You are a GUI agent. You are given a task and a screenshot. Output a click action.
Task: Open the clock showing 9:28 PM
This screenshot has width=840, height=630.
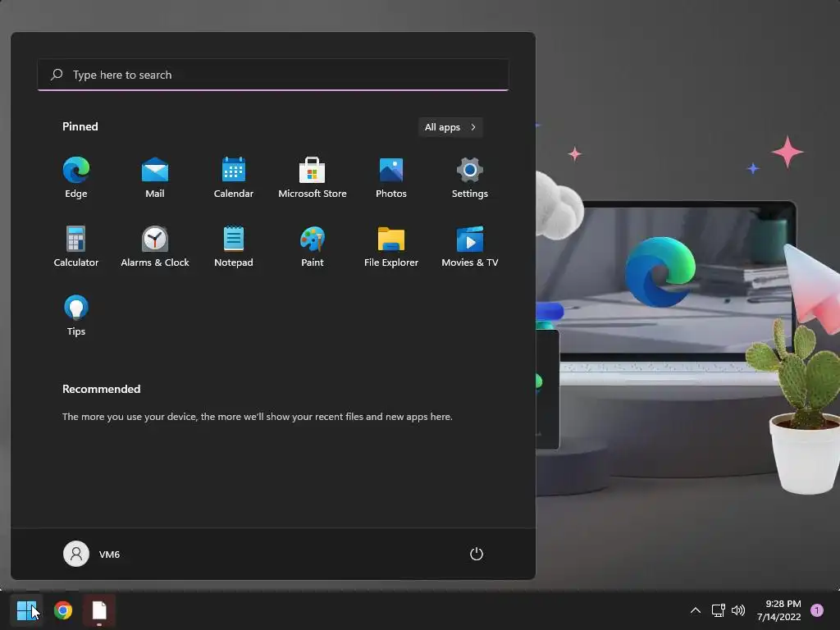[779, 610]
